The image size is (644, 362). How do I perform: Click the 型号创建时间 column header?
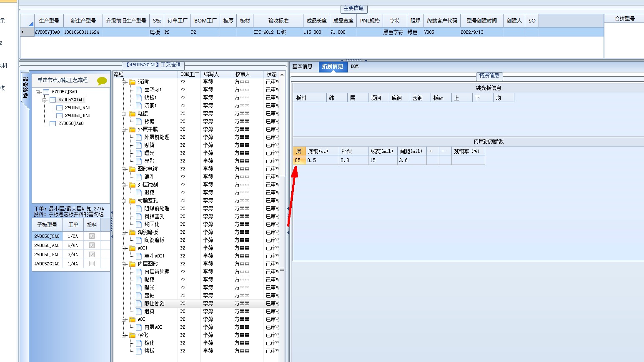(482, 20)
